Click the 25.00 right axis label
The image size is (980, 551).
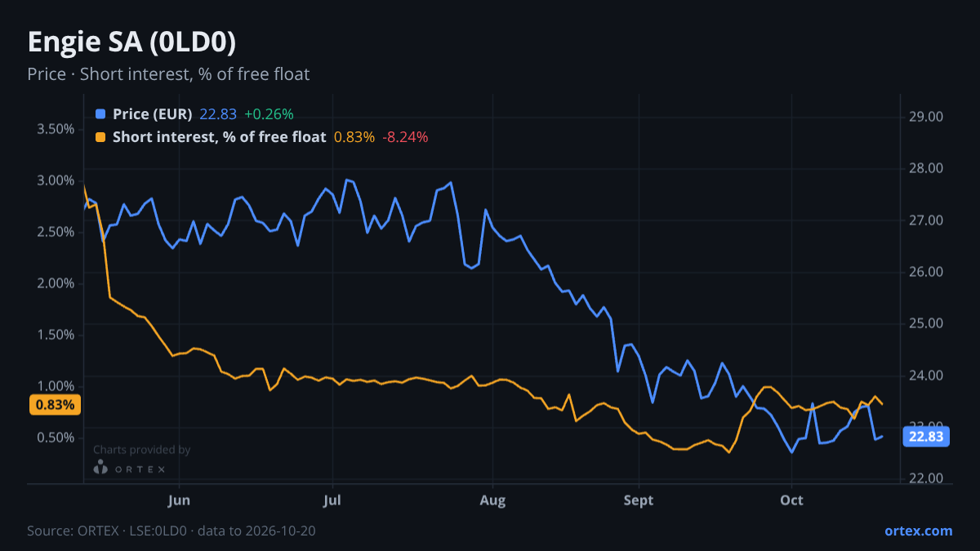tap(926, 323)
